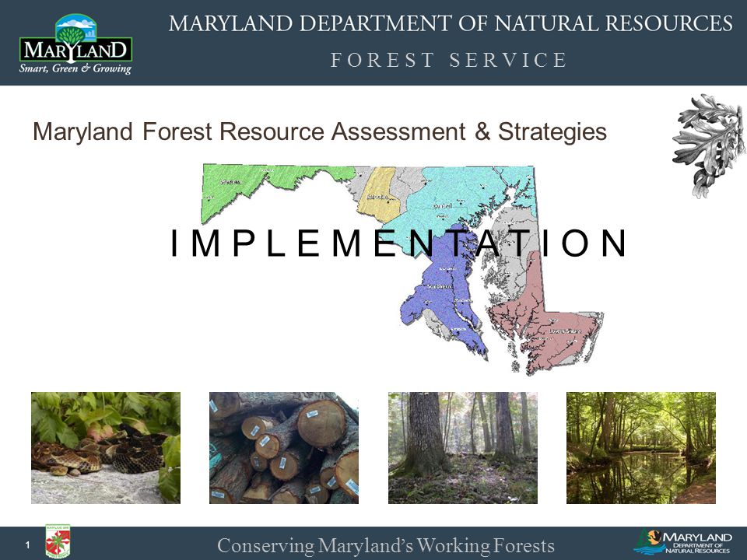The width and height of the screenshot is (747, 560).
Task: Click 'Conserving Maryland's Working Forests' footer text
Action: [x=386, y=544]
